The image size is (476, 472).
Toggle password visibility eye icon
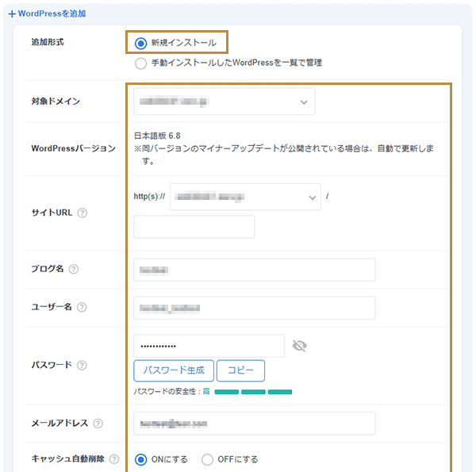tap(299, 346)
